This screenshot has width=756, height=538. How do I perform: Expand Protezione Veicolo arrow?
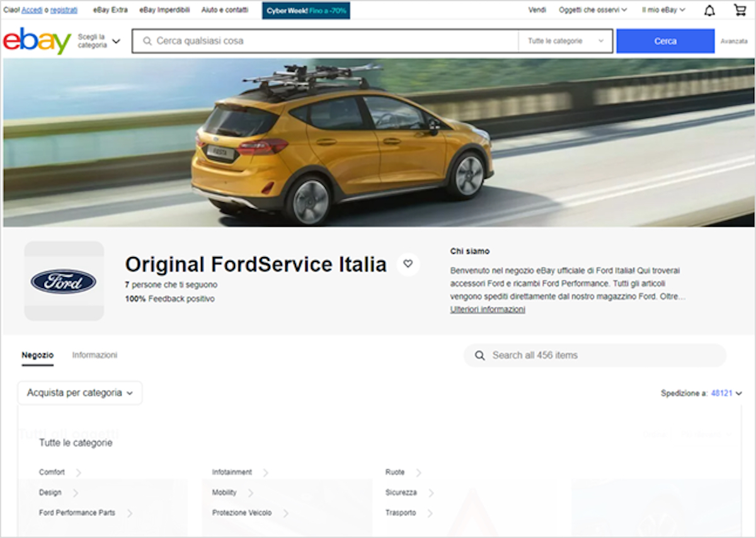(285, 513)
